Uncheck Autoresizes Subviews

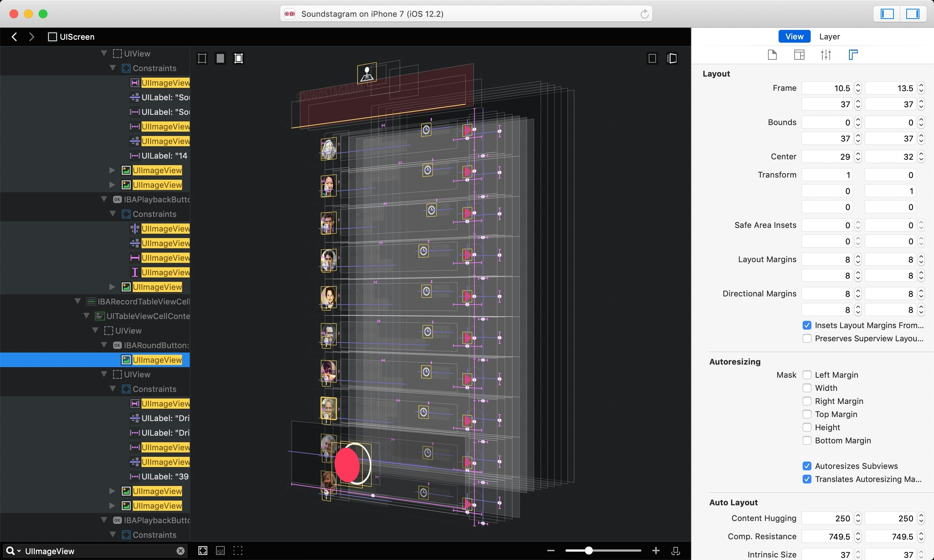pyautogui.click(x=807, y=466)
